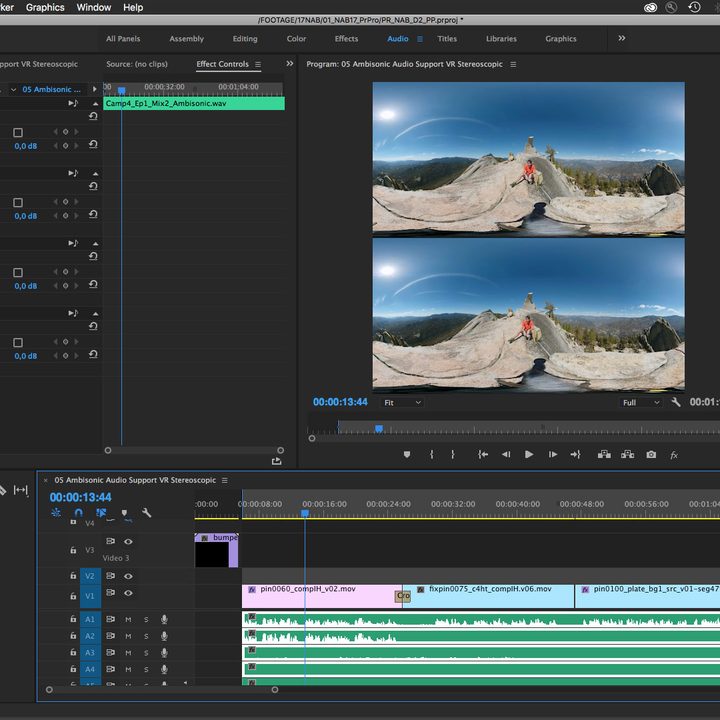Toggle the last Bypass checkbox in Effect Controls
720x720 pixels.
[x=18, y=343]
